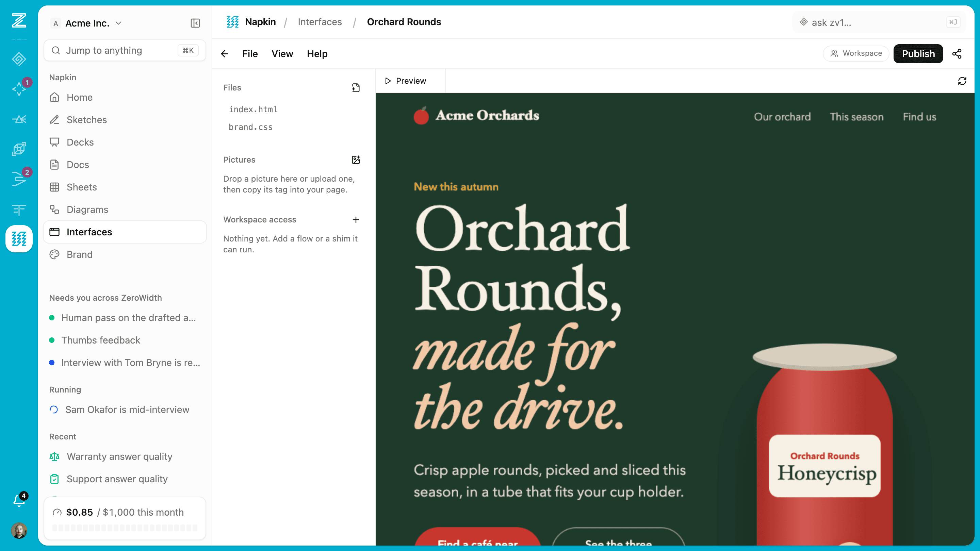Click the Interfaces breadcrumb

tap(320, 22)
